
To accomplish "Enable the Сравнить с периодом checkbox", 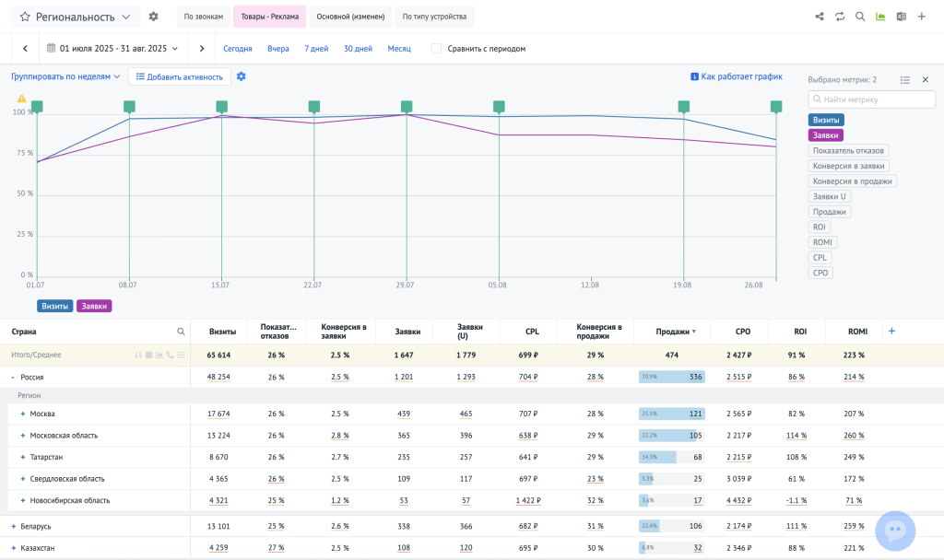I will 436,49.
